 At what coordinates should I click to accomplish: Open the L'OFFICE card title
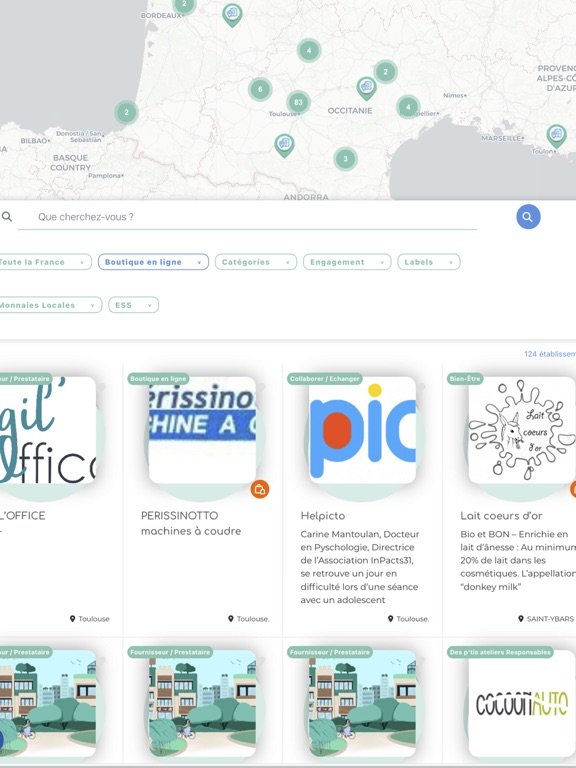(x=23, y=516)
